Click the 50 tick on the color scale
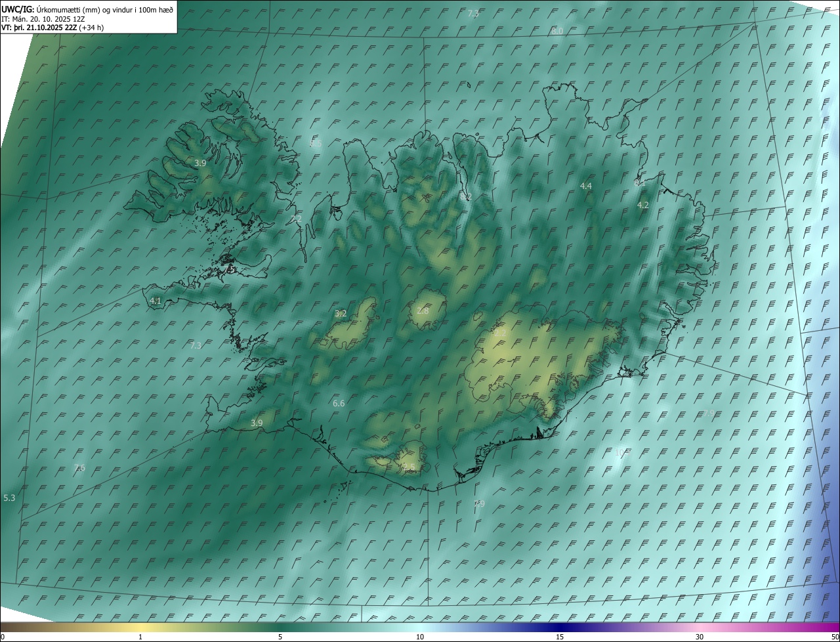The image size is (840, 642). point(835,637)
